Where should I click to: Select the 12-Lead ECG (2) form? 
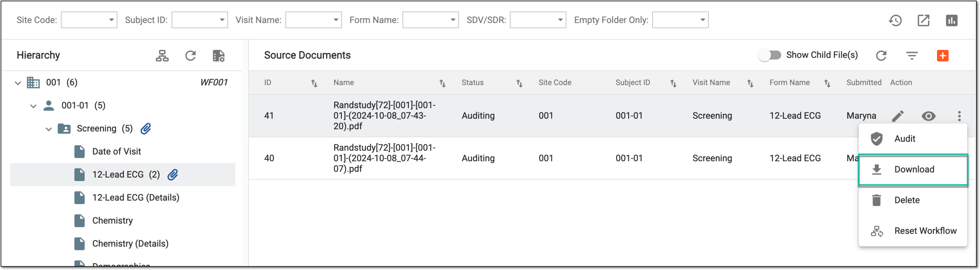pos(123,175)
